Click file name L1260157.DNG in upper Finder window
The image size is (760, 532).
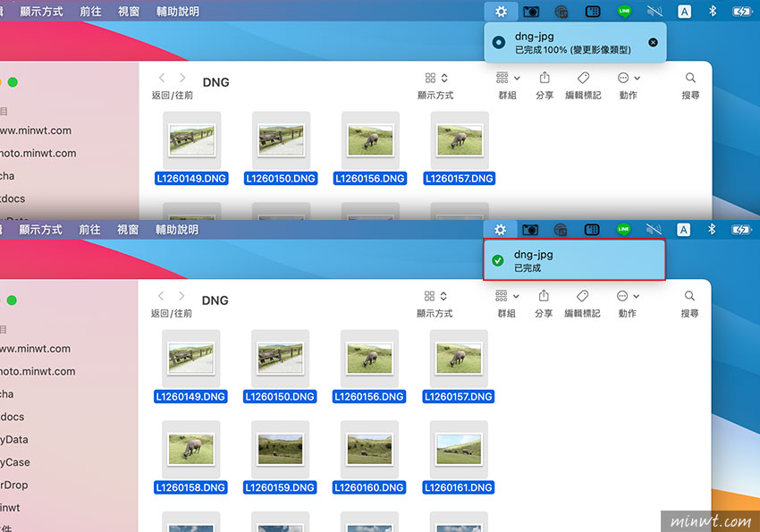click(459, 178)
